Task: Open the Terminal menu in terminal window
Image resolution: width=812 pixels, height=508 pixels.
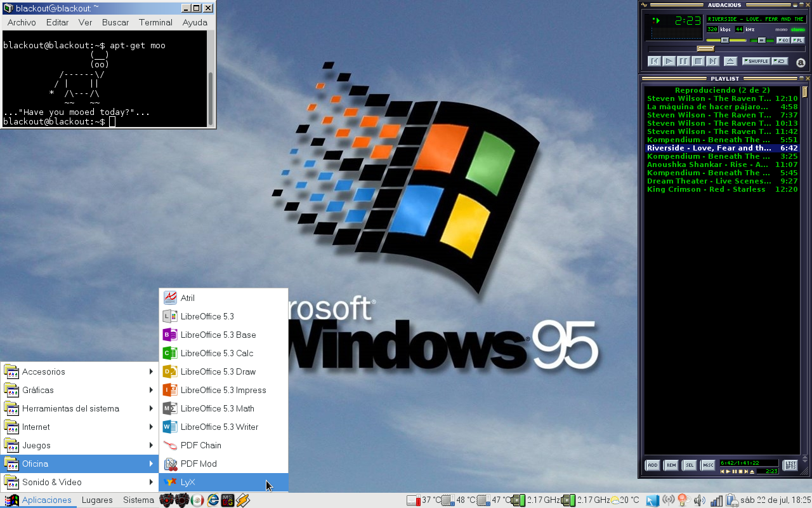Action: click(x=155, y=22)
